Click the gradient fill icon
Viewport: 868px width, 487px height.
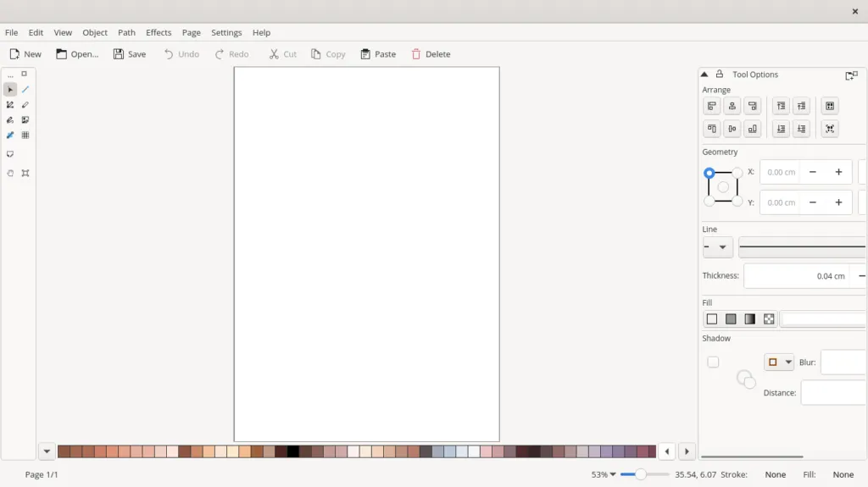[x=749, y=319]
